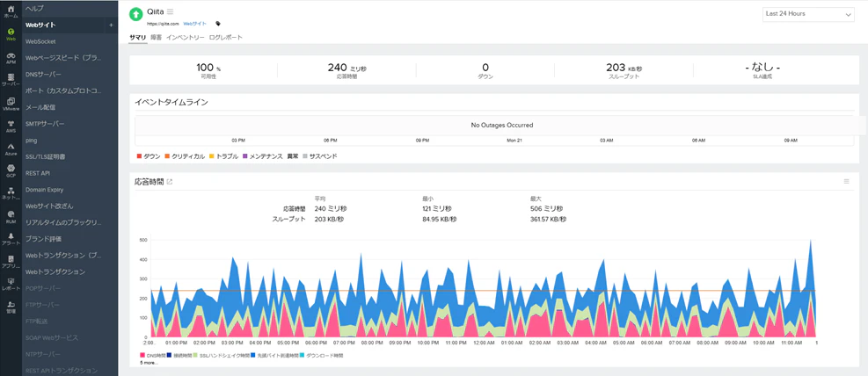Select Webサイト in the monitor list
Screen dimensions: 868x376
click(x=63, y=25)
